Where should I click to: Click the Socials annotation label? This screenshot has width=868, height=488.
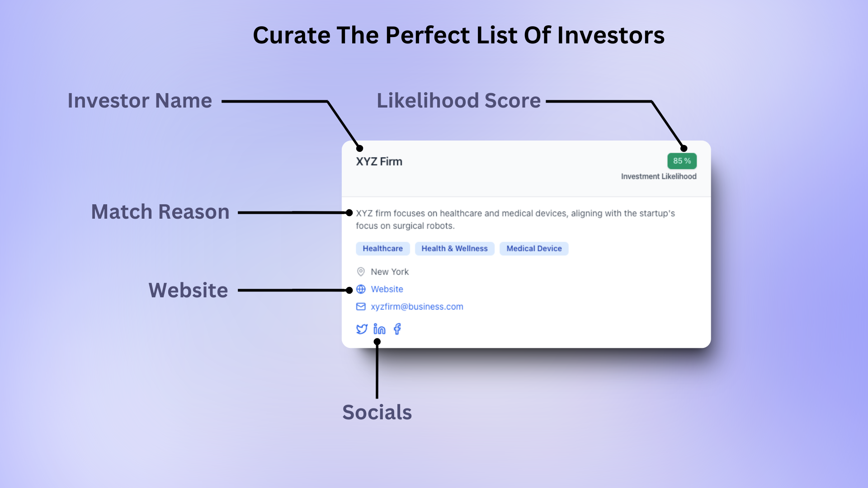pyautogui.click(x=377, y=413)
